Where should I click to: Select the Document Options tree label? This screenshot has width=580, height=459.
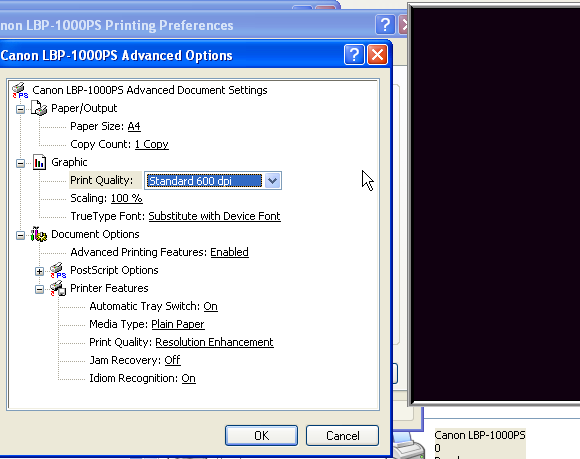point(95,234)
